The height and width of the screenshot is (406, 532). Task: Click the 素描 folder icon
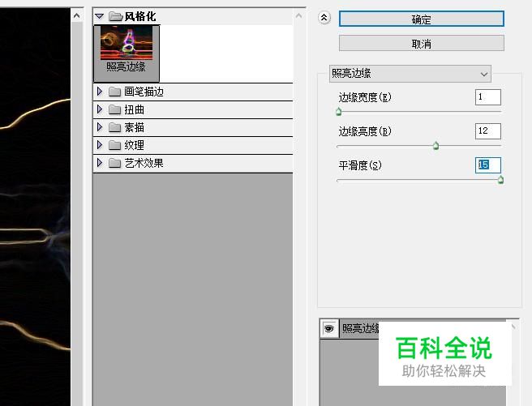[x=114, y=127]
